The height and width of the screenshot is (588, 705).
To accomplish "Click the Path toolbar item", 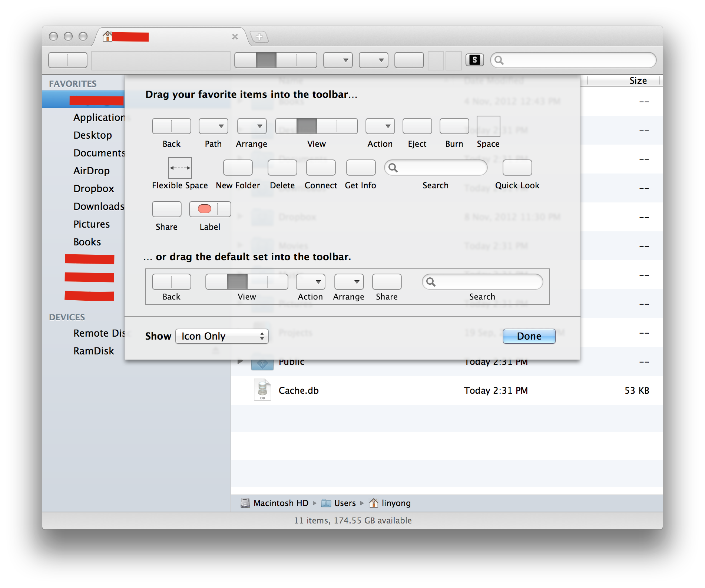I will click(213, 126).
